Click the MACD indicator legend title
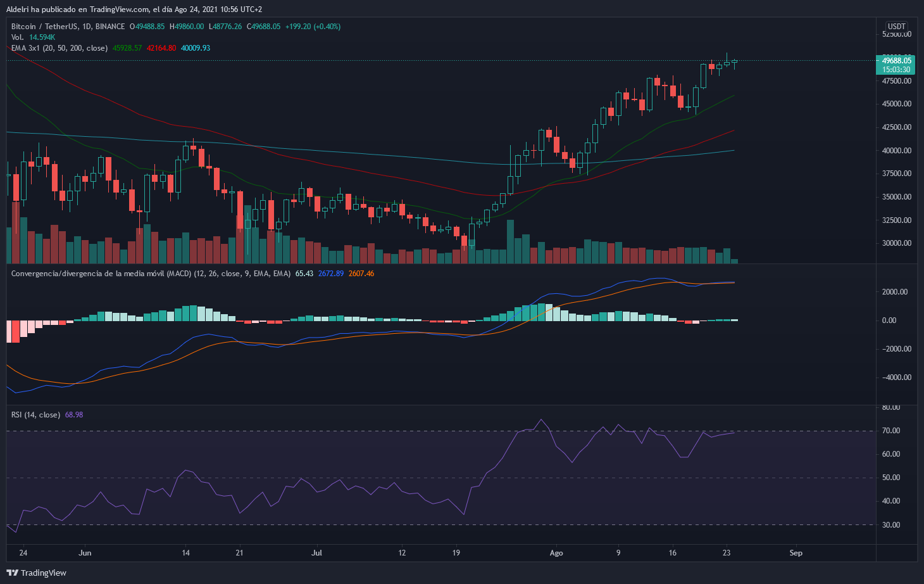This screenshot has height=584, width=924. point(151,274)
